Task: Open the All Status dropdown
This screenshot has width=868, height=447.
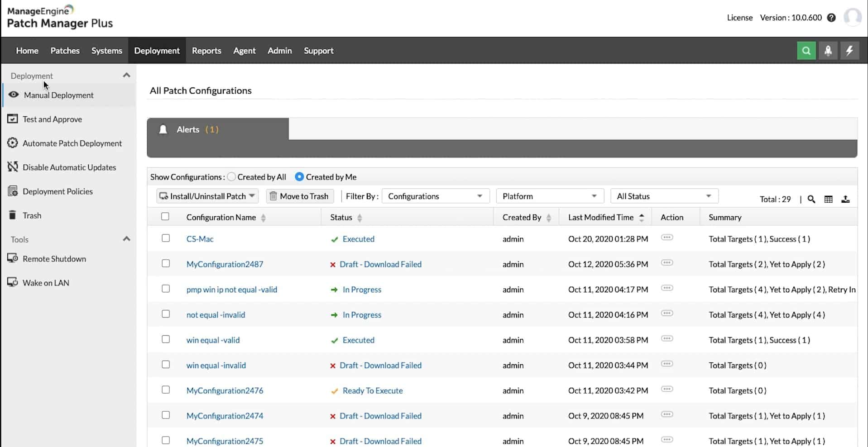Action: tap(664, 196)
